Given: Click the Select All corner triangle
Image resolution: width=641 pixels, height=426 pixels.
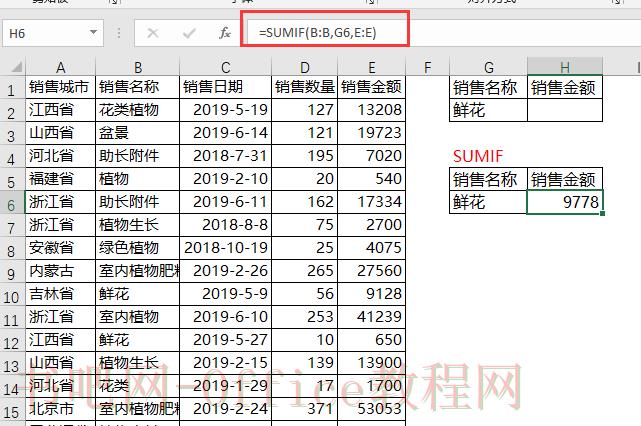Looking at the screenshot, I should pyautogui.click(x=16, y=67).
